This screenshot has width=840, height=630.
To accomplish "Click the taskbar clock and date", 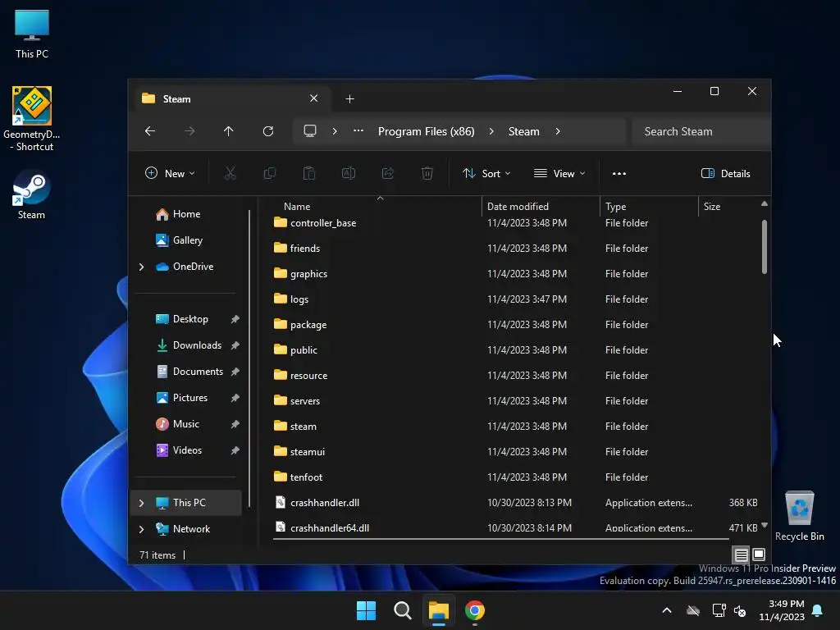I will (782, 610).
